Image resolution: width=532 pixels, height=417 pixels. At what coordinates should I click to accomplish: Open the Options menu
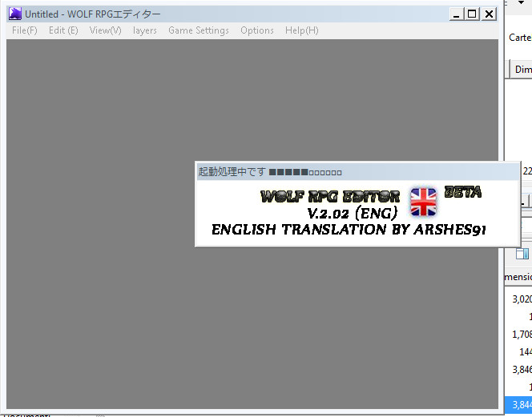257,30
